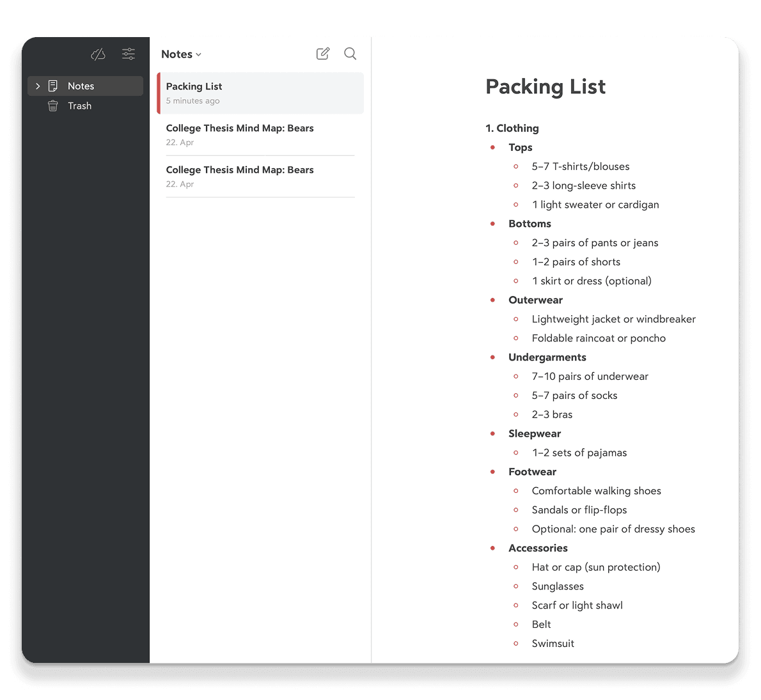Viewport: 761px width, 700px height.
Task: Open search with the magnifying glass icon
Action: pyautogui.click(x=350, y=54)
